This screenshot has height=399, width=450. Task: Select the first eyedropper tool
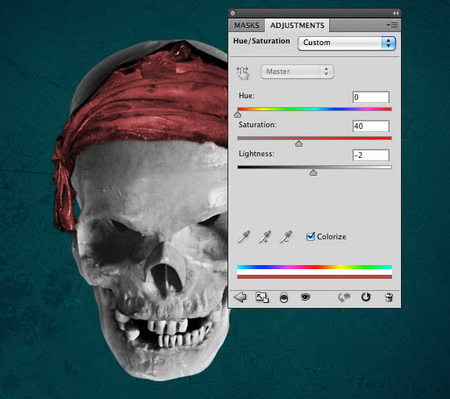pos(244,237)
